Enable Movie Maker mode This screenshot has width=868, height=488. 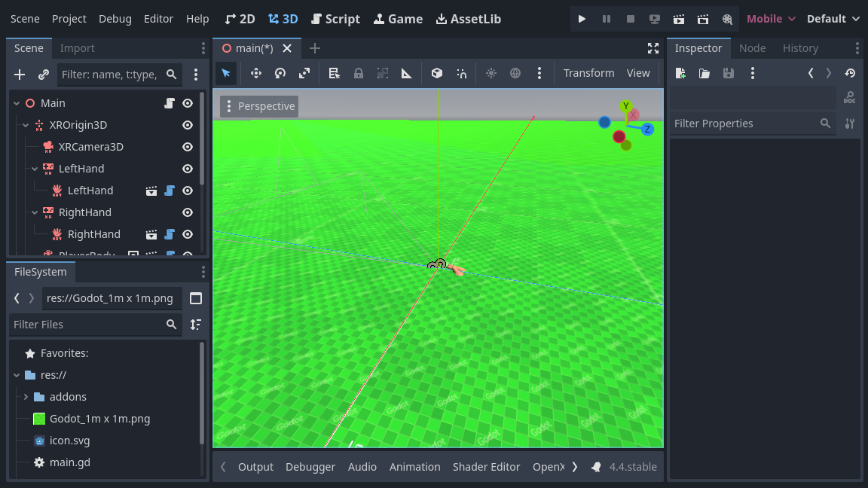[726, 19]
